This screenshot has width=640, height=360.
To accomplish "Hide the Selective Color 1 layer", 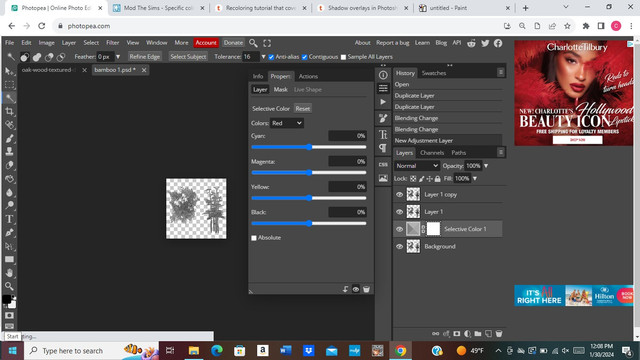I will pos(399,229).
